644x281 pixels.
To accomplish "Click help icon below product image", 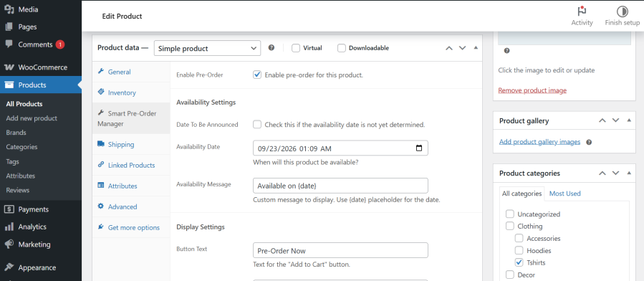I will 506,50.
